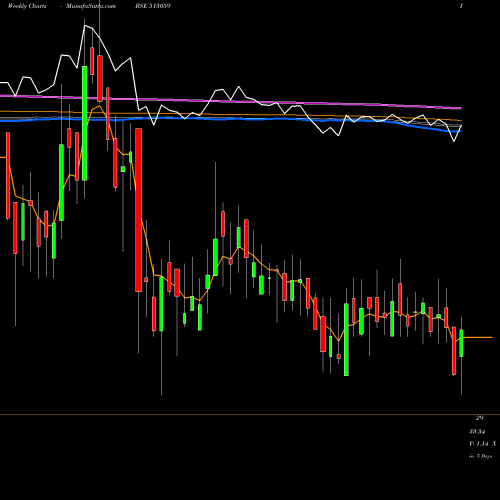
Task: Click the long red candle after the peak
Action: point(139,210)
